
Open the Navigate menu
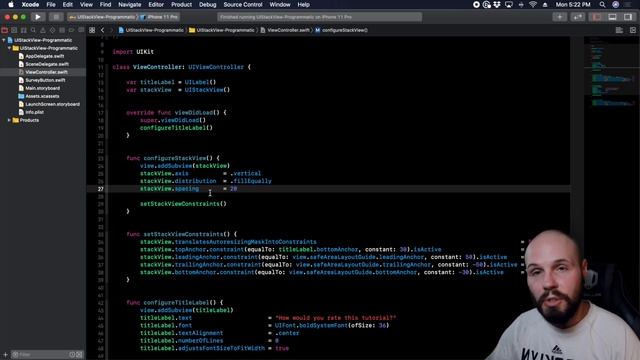(x=129, y=5)
